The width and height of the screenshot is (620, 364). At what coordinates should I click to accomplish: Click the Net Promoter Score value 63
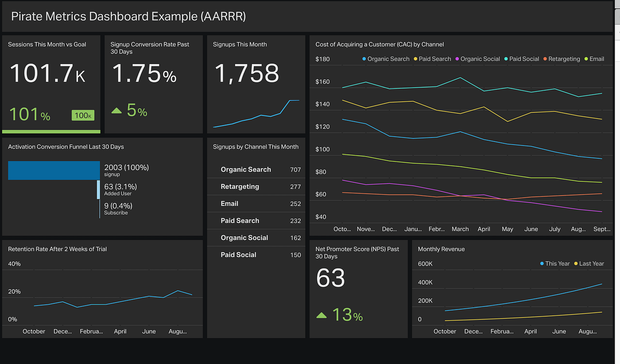(x=330, y=278)
